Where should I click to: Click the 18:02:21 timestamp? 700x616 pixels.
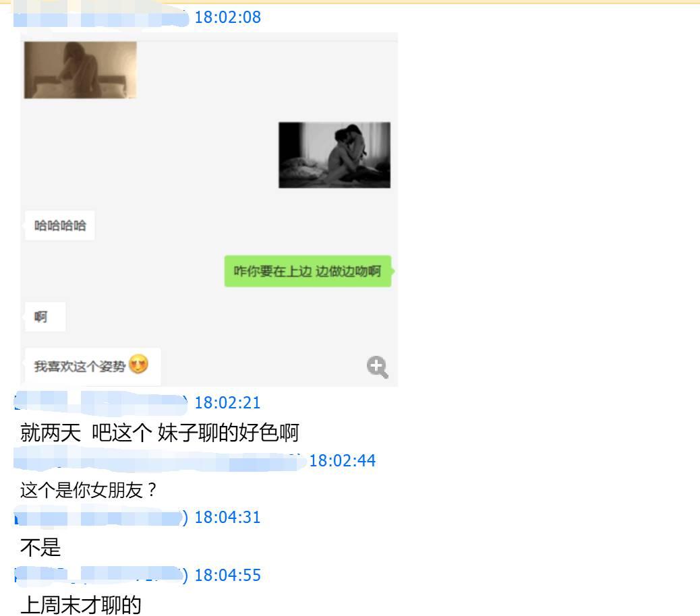pos(228,403)
